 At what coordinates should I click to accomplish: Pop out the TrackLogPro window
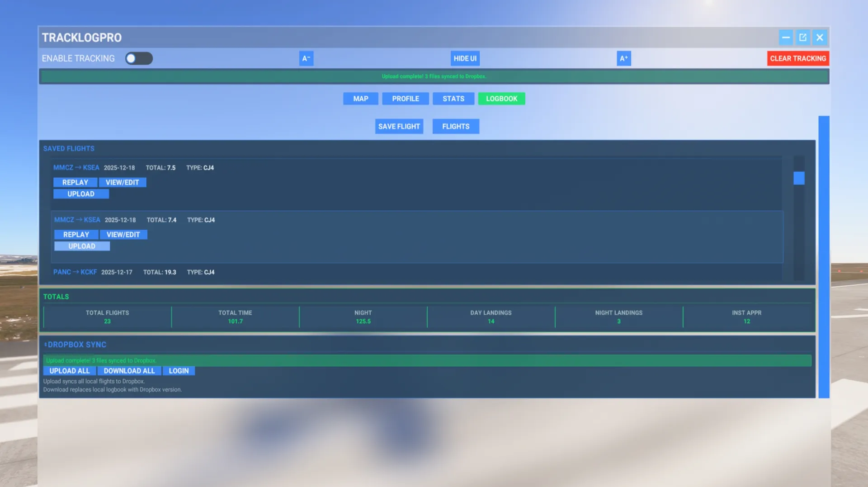pyautogui.click(x=802, y=38)
